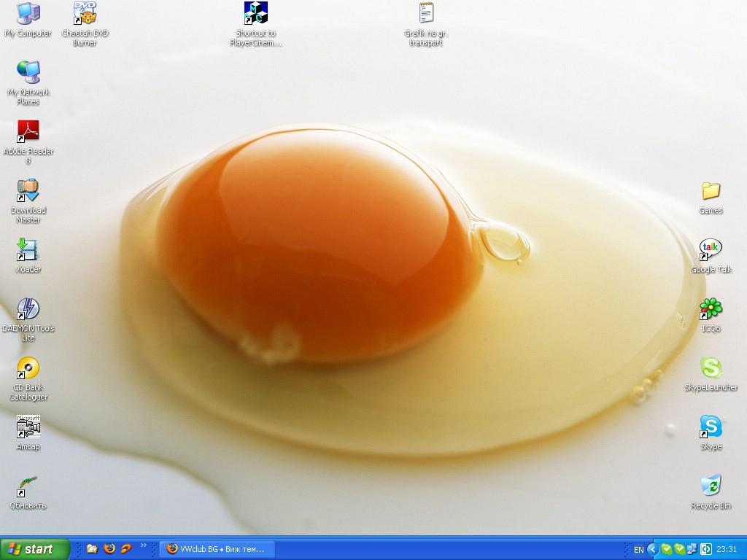Select DAEMON Tools Lite icon
The width and height of the screenshot is (747, 560).
pyautogui.click(x=28, y=309)
